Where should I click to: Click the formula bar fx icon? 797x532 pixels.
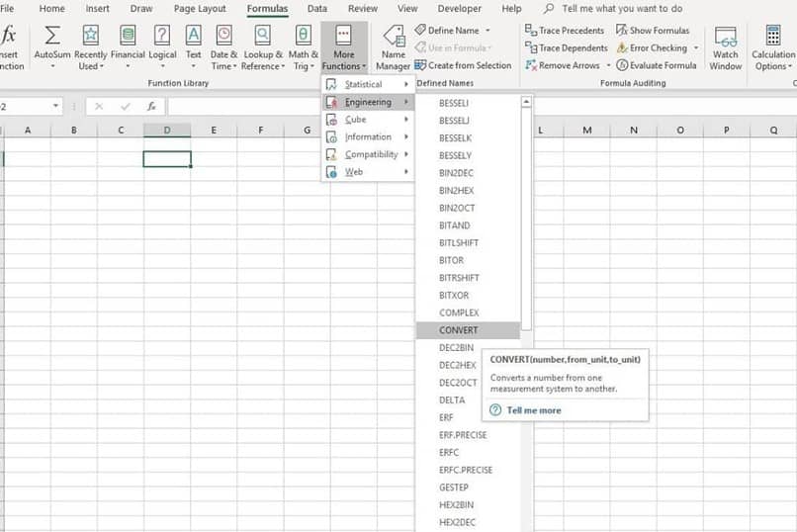[151, 106]
